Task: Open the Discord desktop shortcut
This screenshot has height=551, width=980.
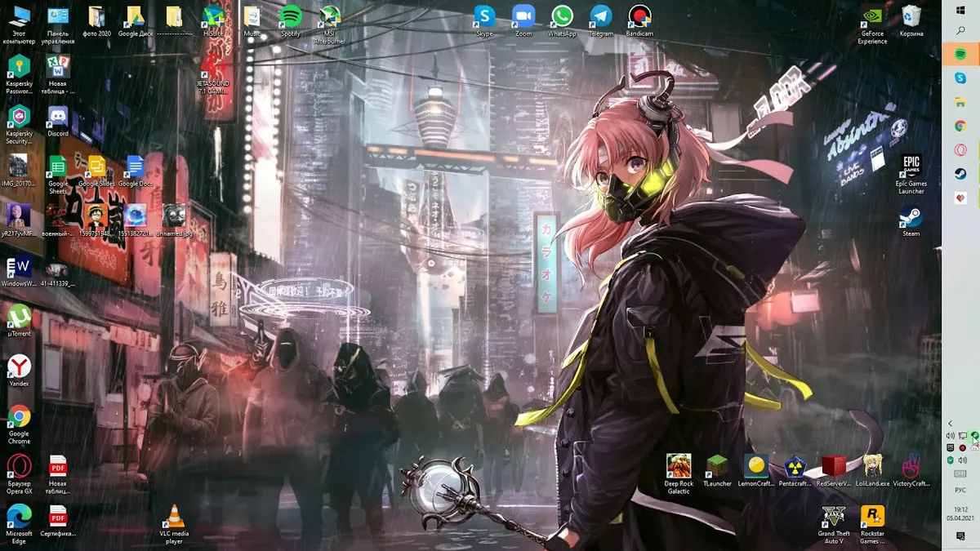Action: (x=57, y=122)
